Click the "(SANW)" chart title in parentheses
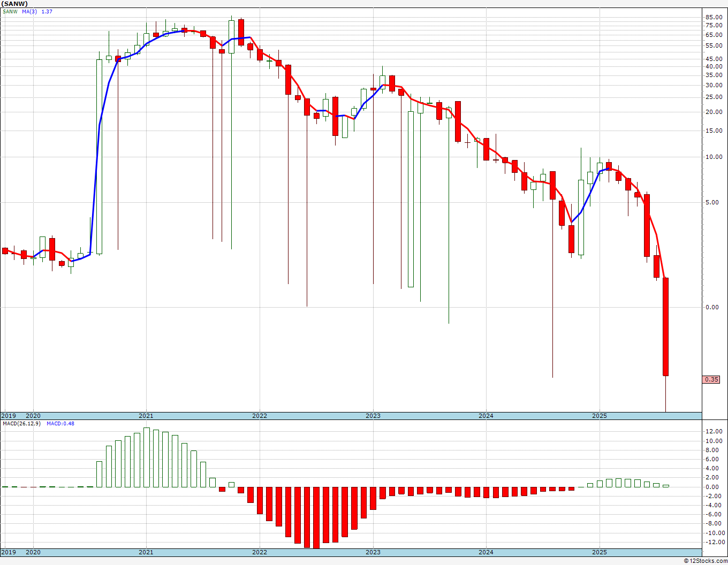Image resolution: width=728 pixels, height=565 pixels. (14, 4)
